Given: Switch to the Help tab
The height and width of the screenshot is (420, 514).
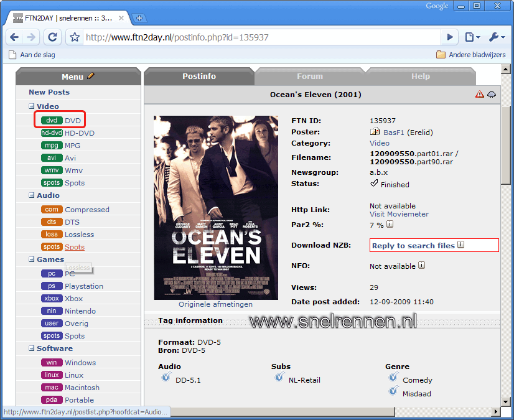Looking at the screenshot, I should coord(421,77).
